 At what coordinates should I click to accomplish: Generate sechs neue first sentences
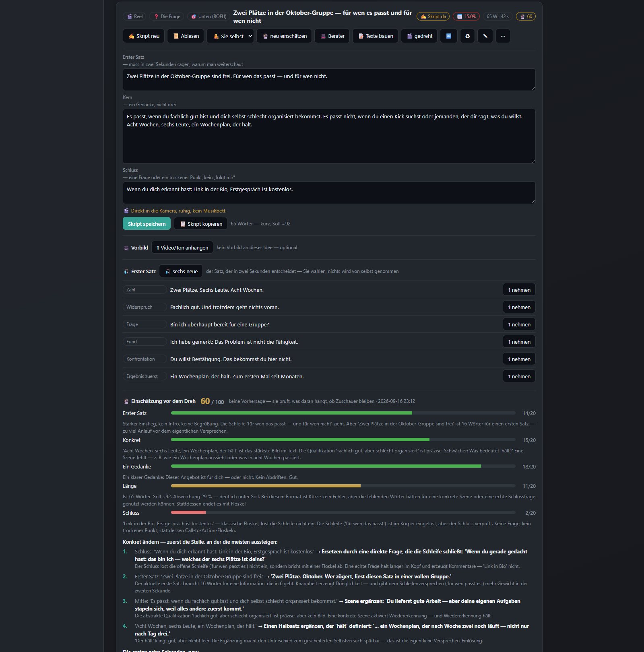(x=181, y=271)
